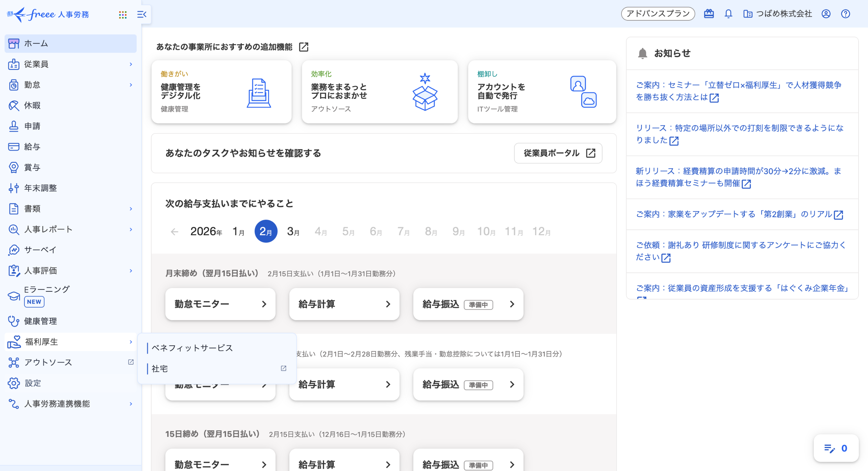Image resolution: width=868 pixels, height=471 pixels.
Task: Click the task memo counter floating icon
Action: click(836, 448)
